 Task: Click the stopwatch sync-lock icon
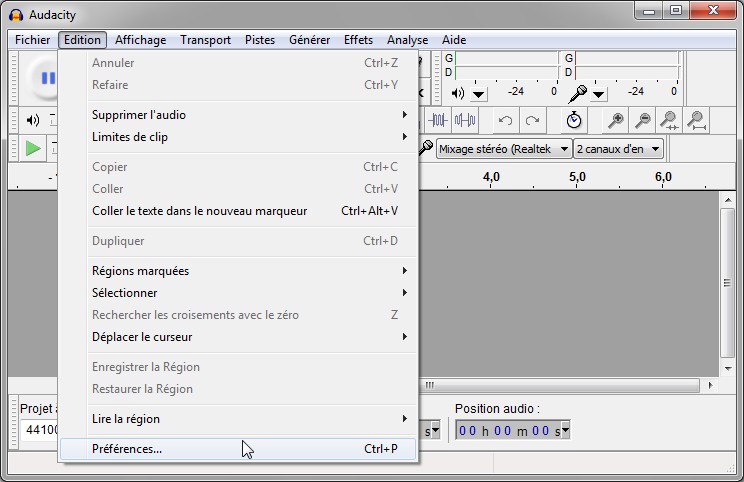click(x=574, y=120)
